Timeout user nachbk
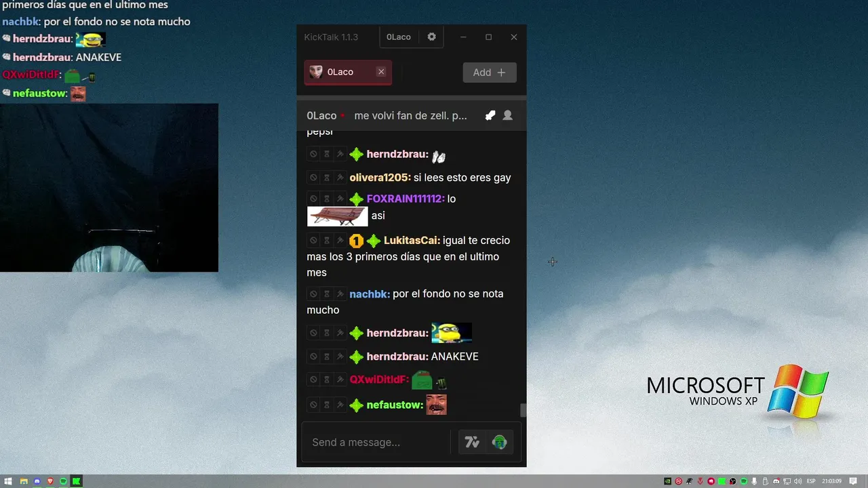The image size is (868, 488). (326, 294)
